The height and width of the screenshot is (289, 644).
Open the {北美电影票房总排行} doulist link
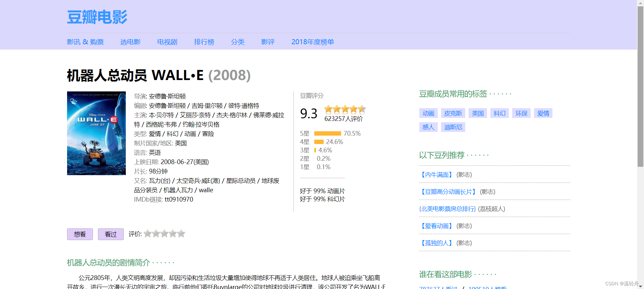pyautogui.click(x=447, y=209)
